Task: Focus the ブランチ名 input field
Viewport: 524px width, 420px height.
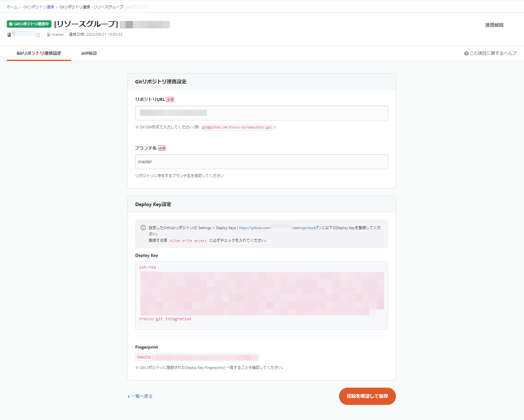Action: [x=261, y=162]
